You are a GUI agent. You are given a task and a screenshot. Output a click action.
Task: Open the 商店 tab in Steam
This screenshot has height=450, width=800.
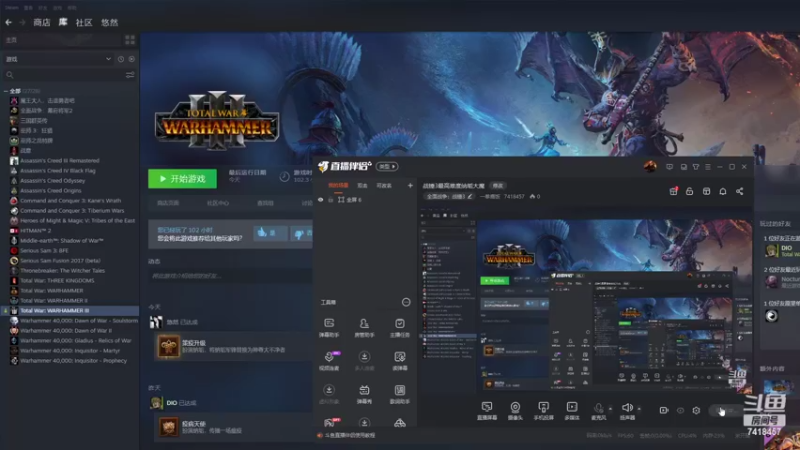tap(41, 22)
